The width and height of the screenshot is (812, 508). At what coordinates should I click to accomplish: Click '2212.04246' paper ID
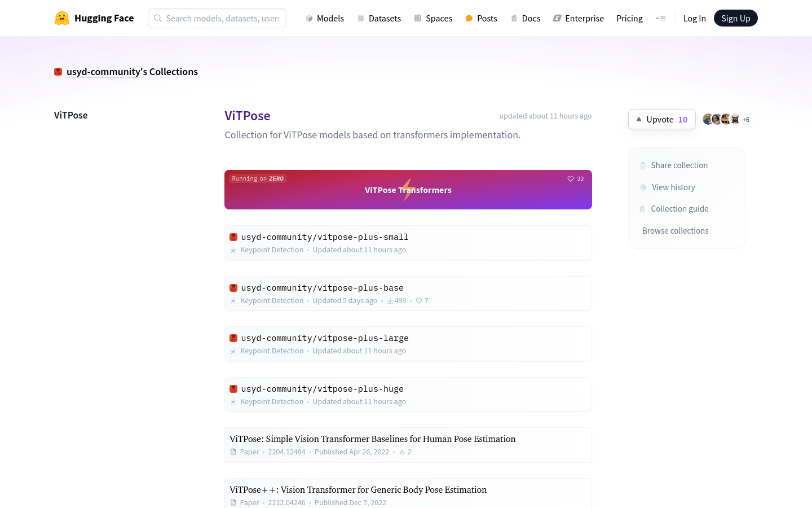click(x=286, y=503)
